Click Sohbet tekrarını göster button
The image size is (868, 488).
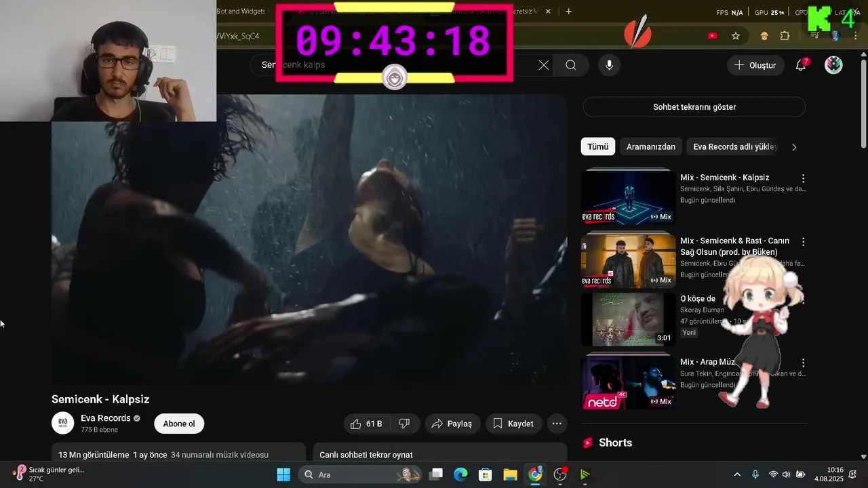tap(694, 107)
